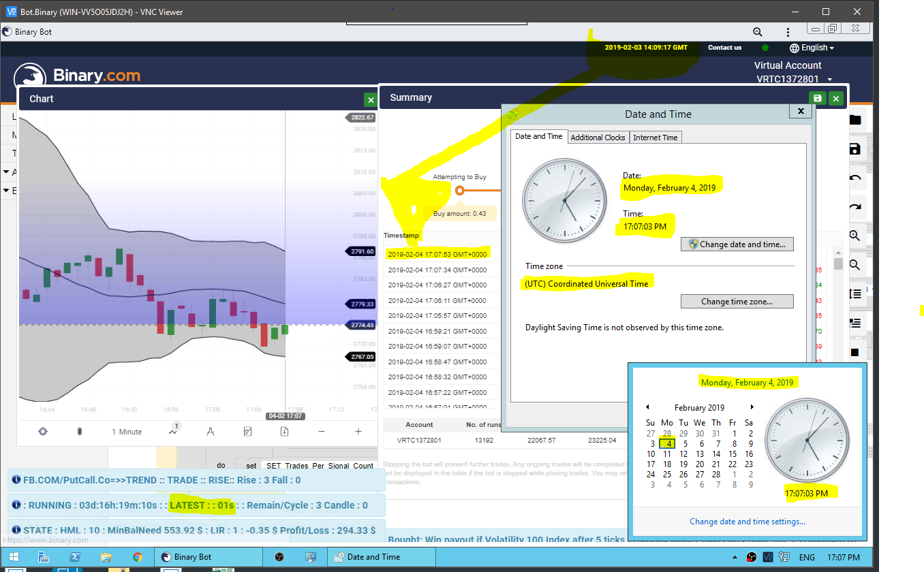Viewport: 924px width, 572px height.
Task: Click account cell VRTC1372801 in summary table
Action: pyautogui.click(x=419, y=441)
